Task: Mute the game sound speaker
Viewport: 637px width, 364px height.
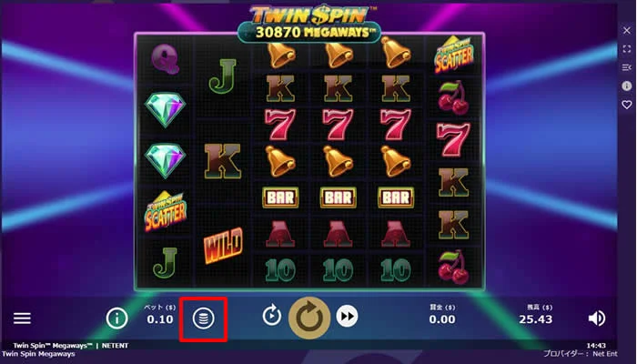Action: [x=596, y=318]
